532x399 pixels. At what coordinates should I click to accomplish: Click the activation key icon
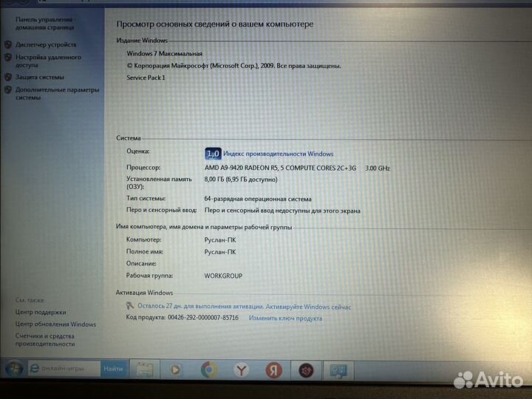pyautogui.click(x=130, y=306)
